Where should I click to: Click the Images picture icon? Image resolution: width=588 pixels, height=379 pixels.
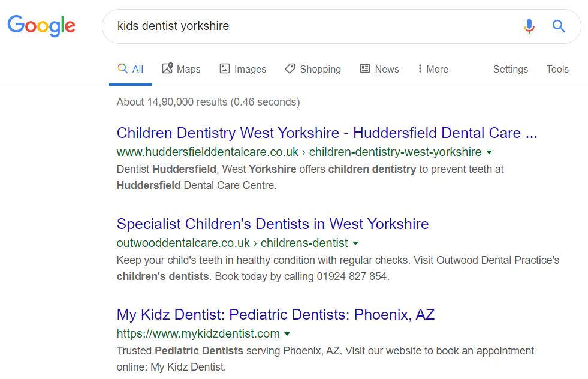pyautogui.click(x=225, y=69)
